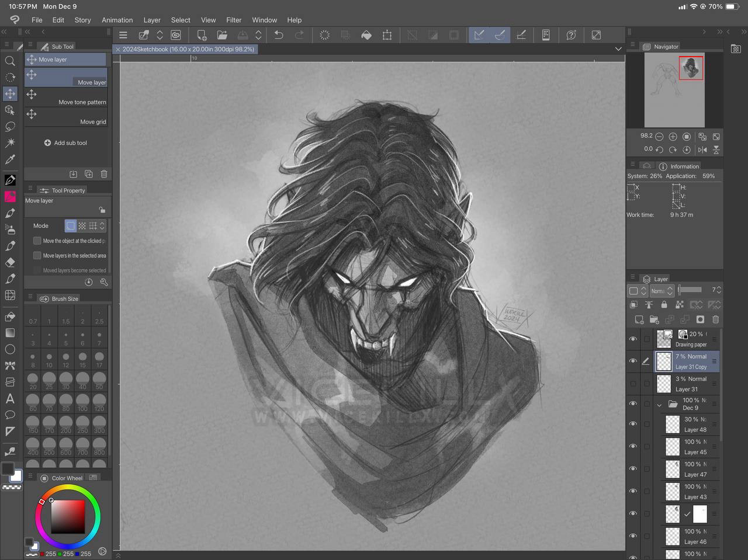
Task: Open the blending mode Normal dropdown
Action: [662, 291]
